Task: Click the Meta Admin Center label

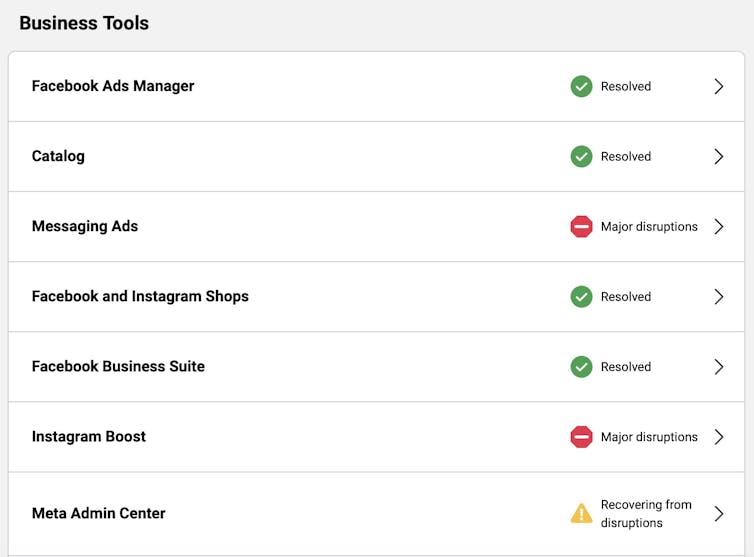Action: [x=99, y=513]
